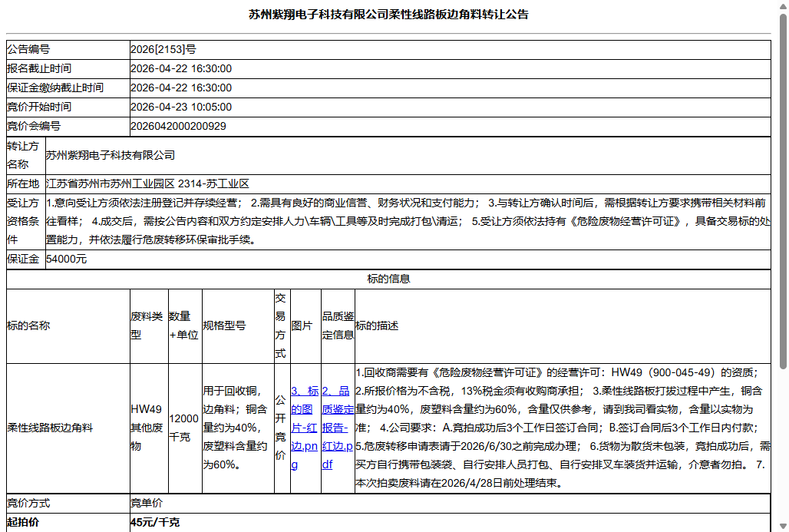Click the 数量+单位 column header

coord(185,325)
